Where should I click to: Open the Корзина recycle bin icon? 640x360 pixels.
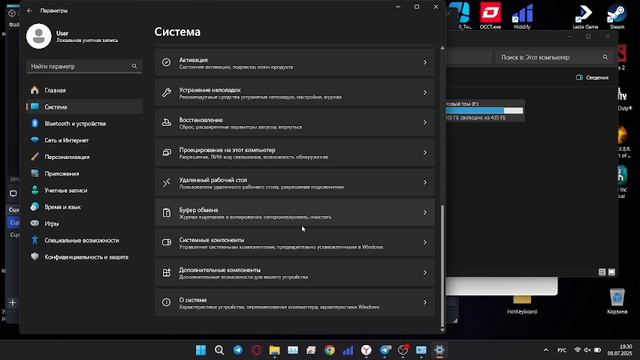[617, 301]
